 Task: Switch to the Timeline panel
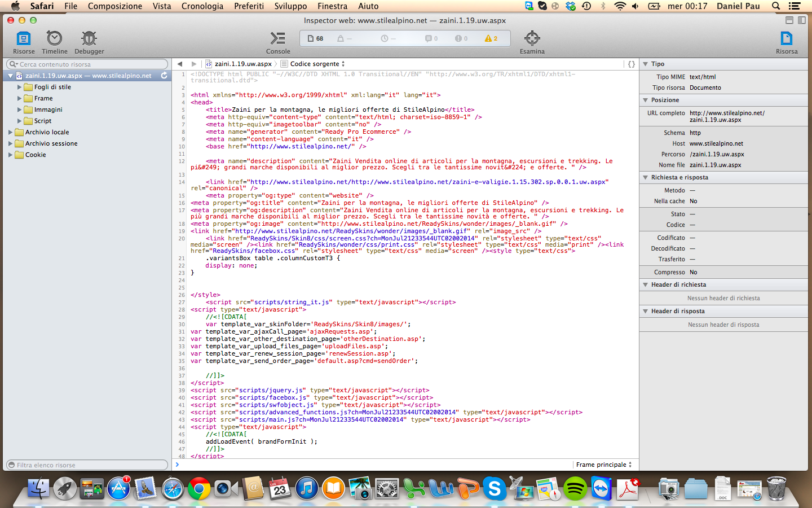click(54, 38)
